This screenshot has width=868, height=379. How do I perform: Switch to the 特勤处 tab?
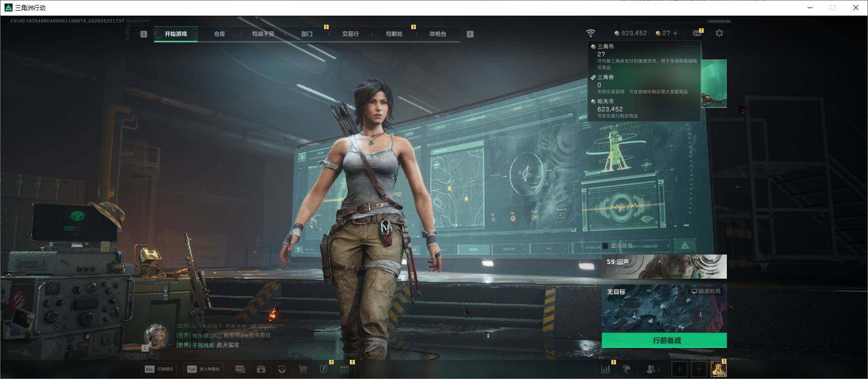pos(394,34)
